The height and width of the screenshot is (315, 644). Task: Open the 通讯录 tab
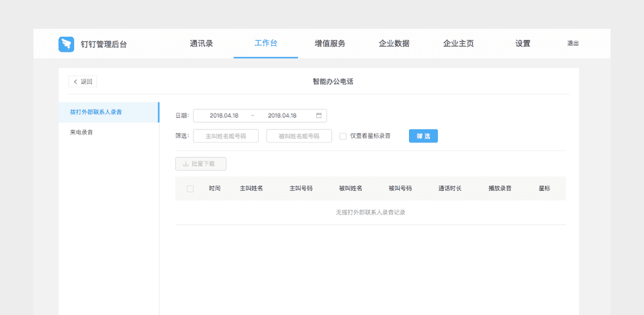201,44
